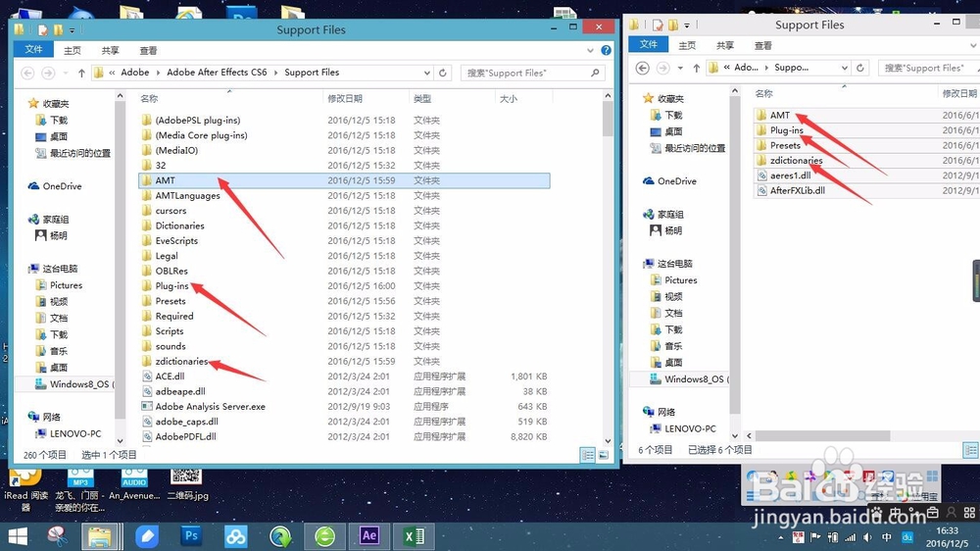
Task: Select AfterFXLib.dll in right window
Action: coord(797,191)
